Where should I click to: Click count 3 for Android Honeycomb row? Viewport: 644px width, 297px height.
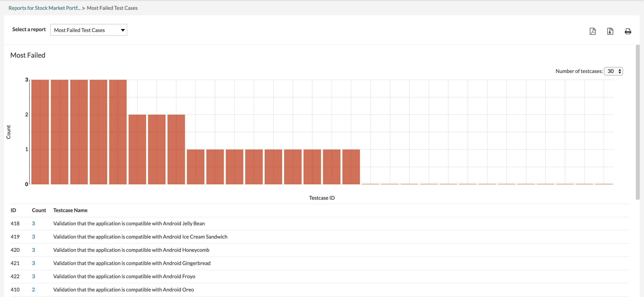pos(34,250)
